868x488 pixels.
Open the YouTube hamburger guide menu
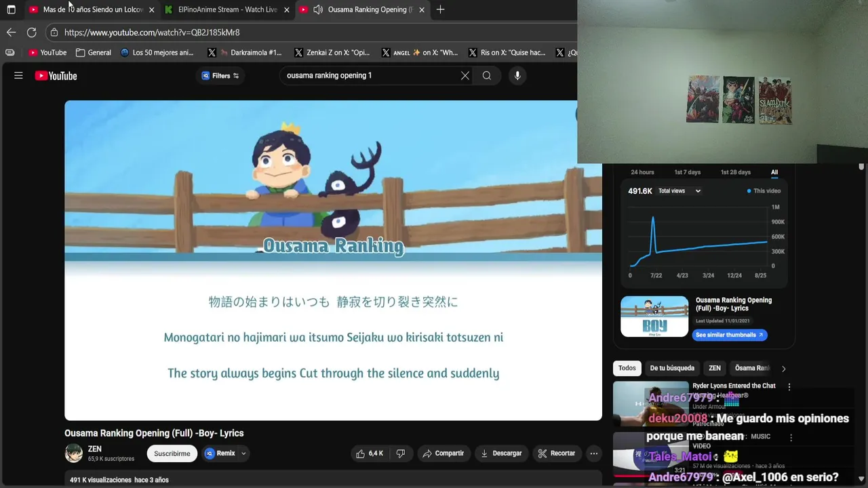[x=18, y=76]
